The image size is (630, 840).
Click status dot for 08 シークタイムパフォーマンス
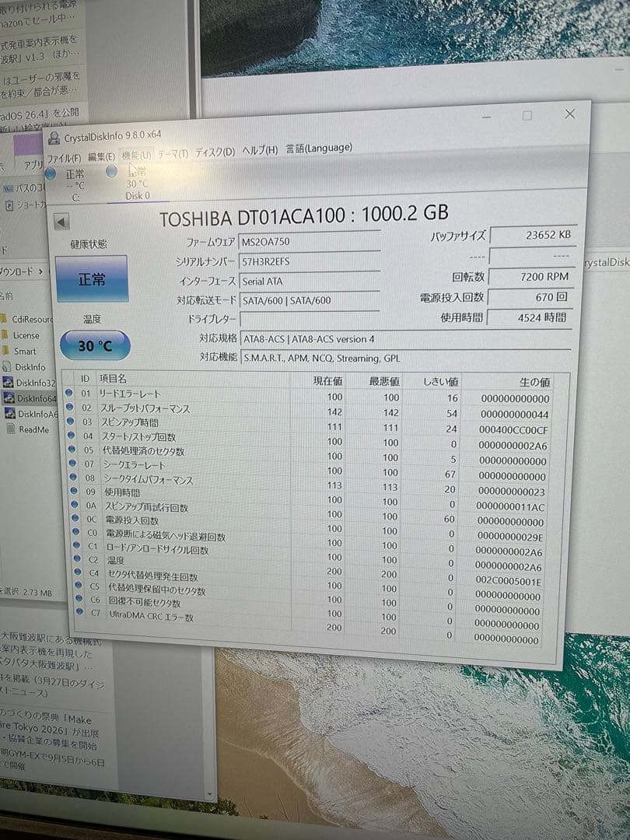(x=73, y=476)
